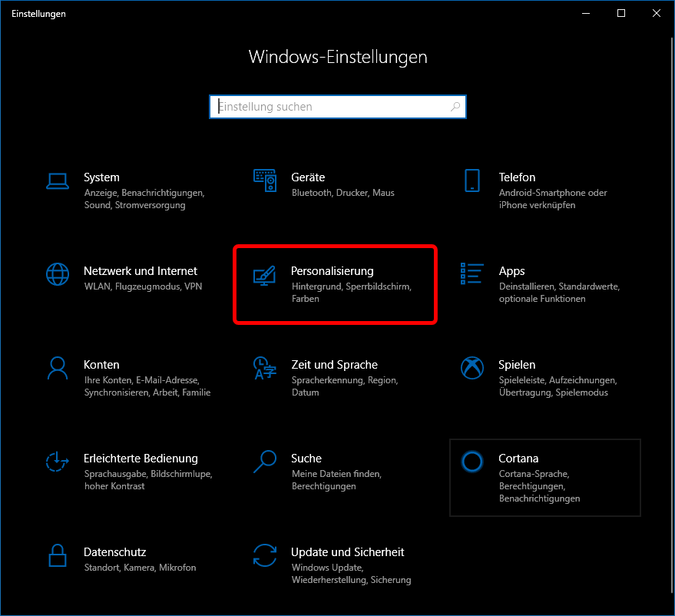This screenshot has width=675, height=616.
Task: Select the Cortana circle icon
Action: click(x=472, y=461)
